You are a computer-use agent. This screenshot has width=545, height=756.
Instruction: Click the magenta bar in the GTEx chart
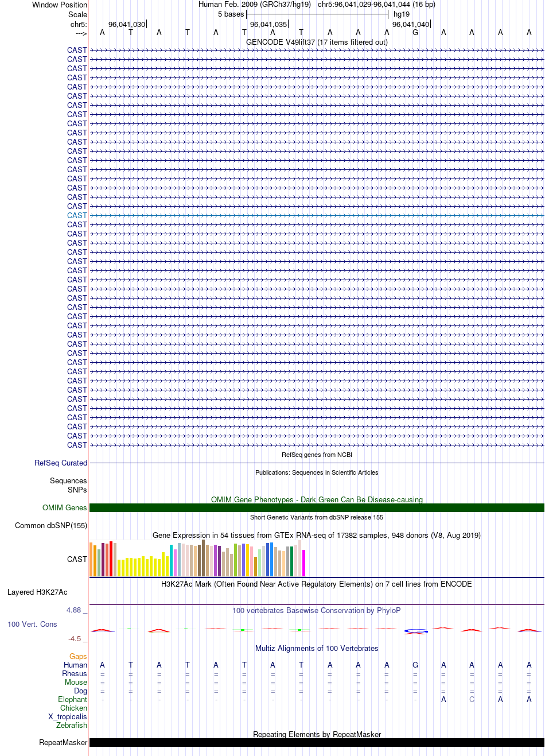(304, 563)
